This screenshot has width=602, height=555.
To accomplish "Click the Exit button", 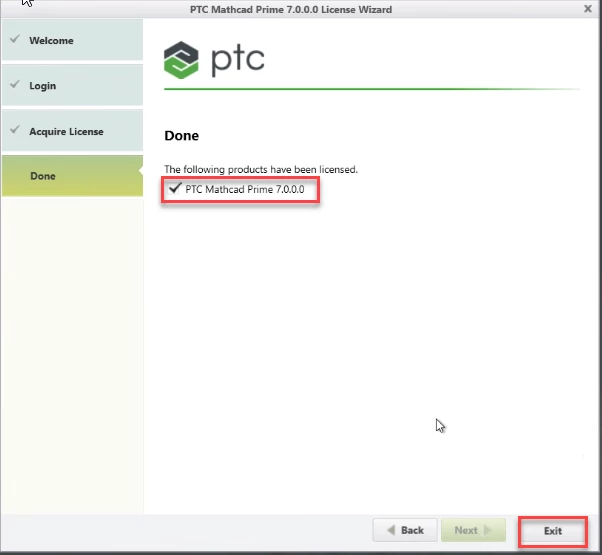I will click(553, 531).
